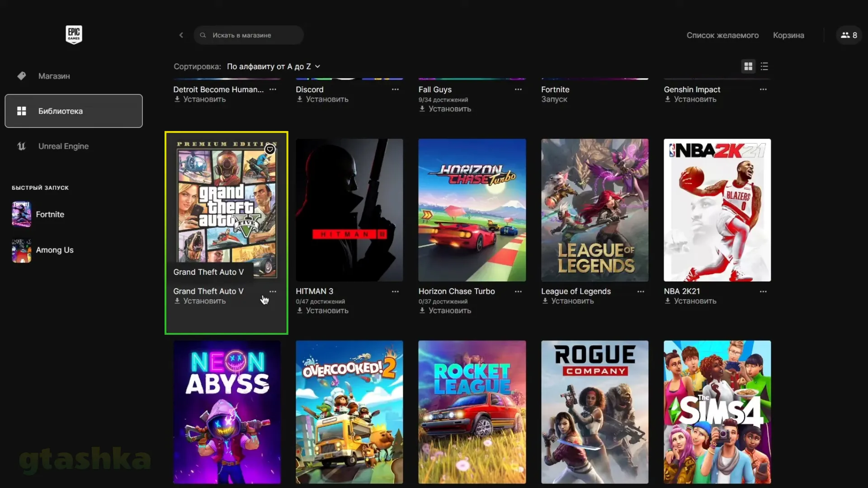The width and height of the screenshot is (868, 488).
Task: Quick launch Fortnite from sidebar
Action: (x=38, y=214)
